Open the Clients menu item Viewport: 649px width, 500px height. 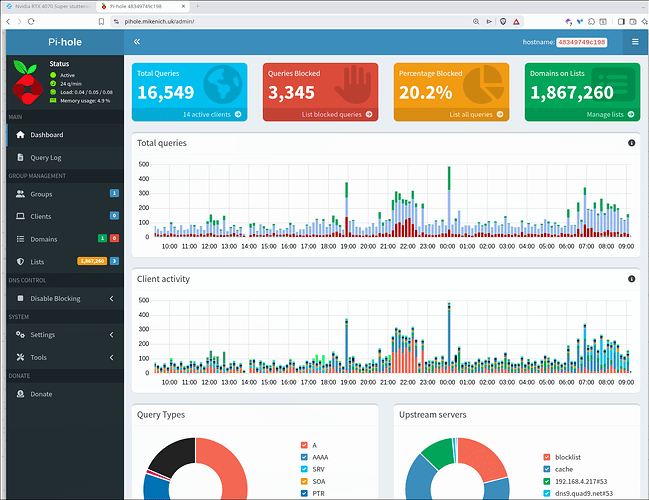65,216
